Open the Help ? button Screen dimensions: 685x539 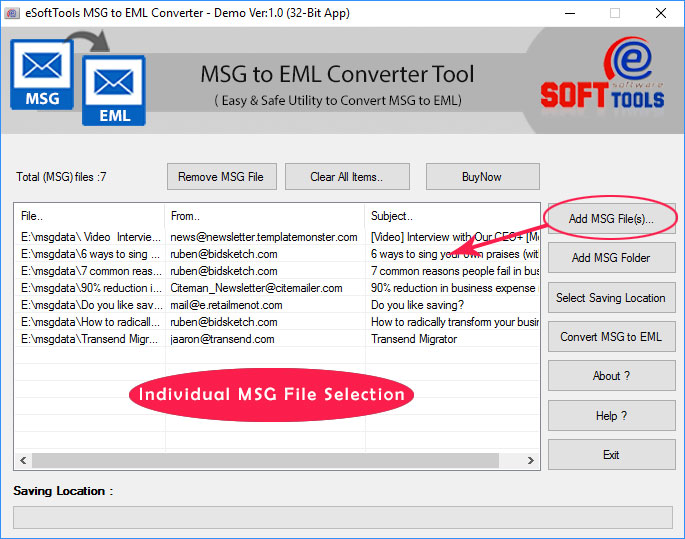[612, 415]
